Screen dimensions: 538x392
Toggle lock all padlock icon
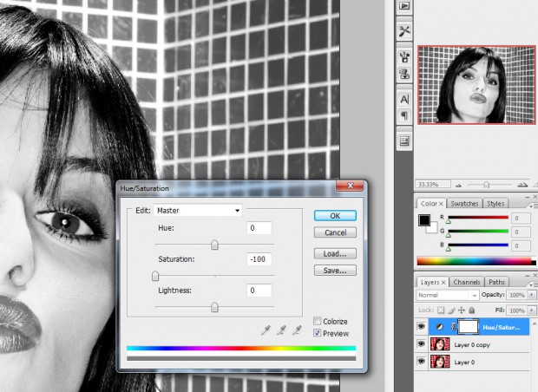click(x=472, y=310)
